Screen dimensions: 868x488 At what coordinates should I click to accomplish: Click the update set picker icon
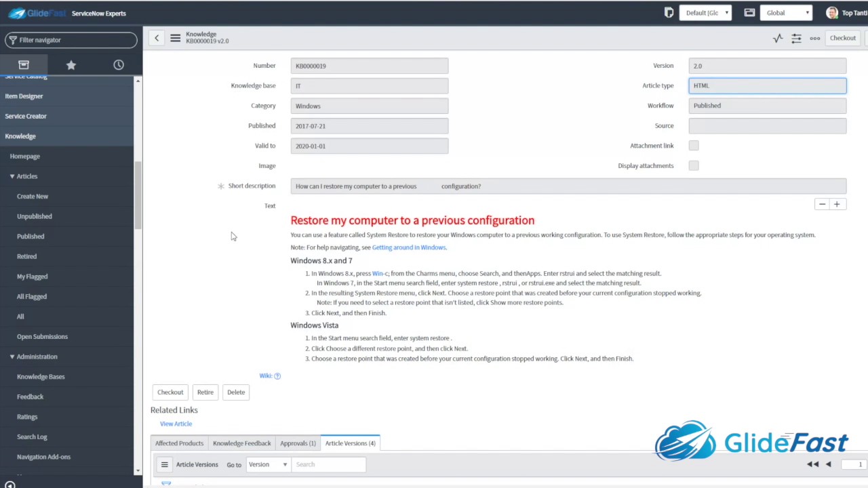(669, 12)
